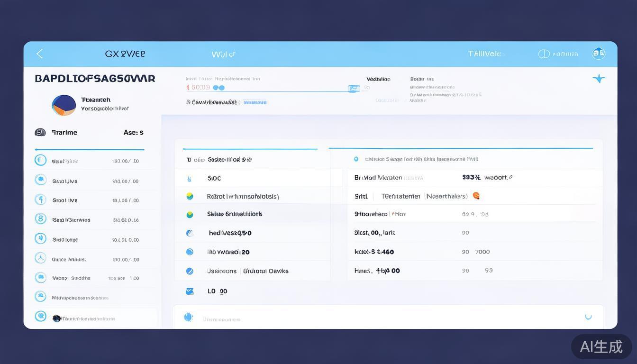Click the back arrow in the header

click(40, 54)
